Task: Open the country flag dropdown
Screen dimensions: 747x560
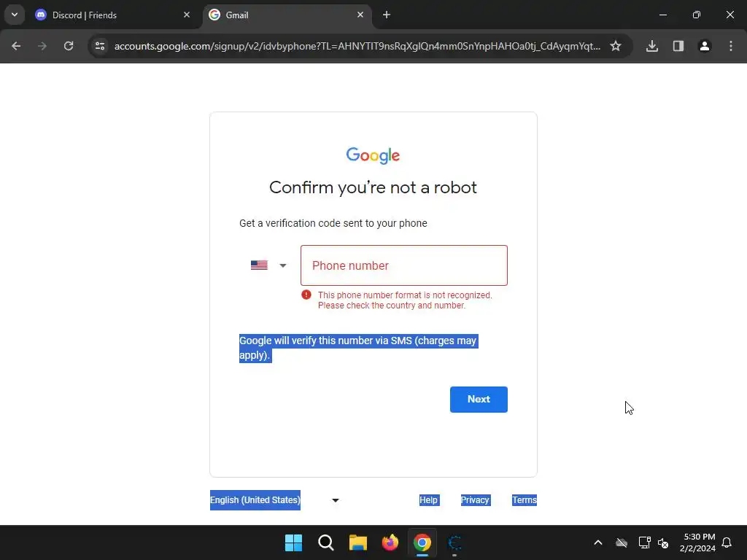Action: click(268, 265)
